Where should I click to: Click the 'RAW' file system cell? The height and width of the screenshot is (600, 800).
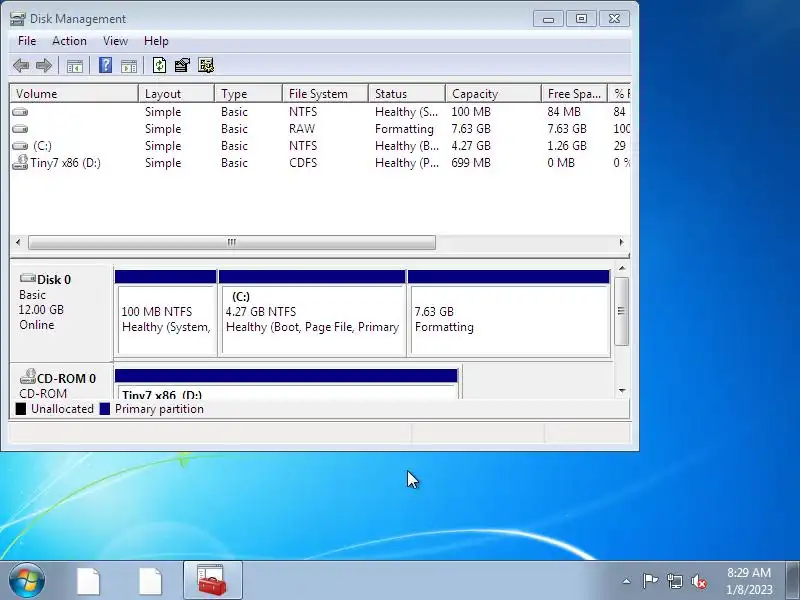click(302, 129)
